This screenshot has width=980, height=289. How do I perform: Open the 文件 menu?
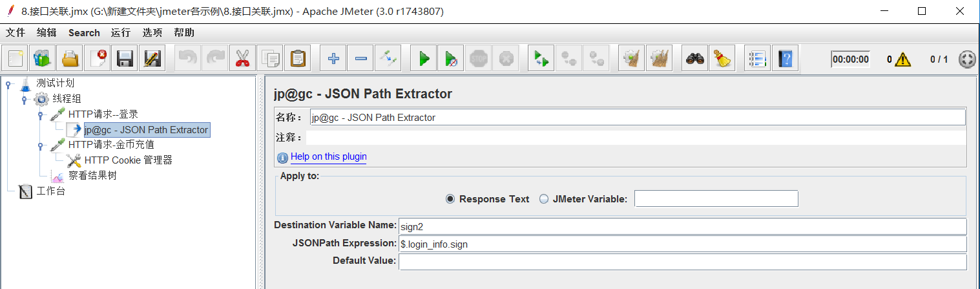pyautogui.click(x=16, y=32)
